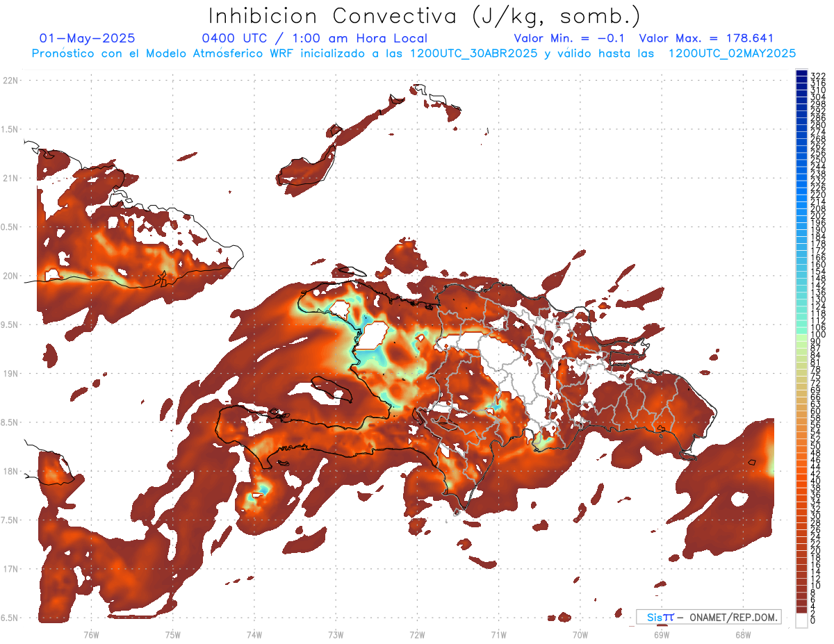Click the '20N' latitude label

(x=11, y=276)
